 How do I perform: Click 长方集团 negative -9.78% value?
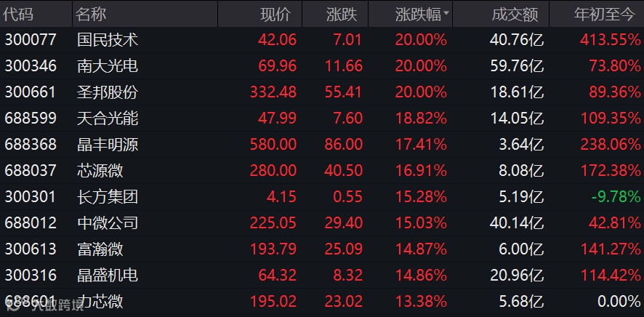[x=618, y=197]
